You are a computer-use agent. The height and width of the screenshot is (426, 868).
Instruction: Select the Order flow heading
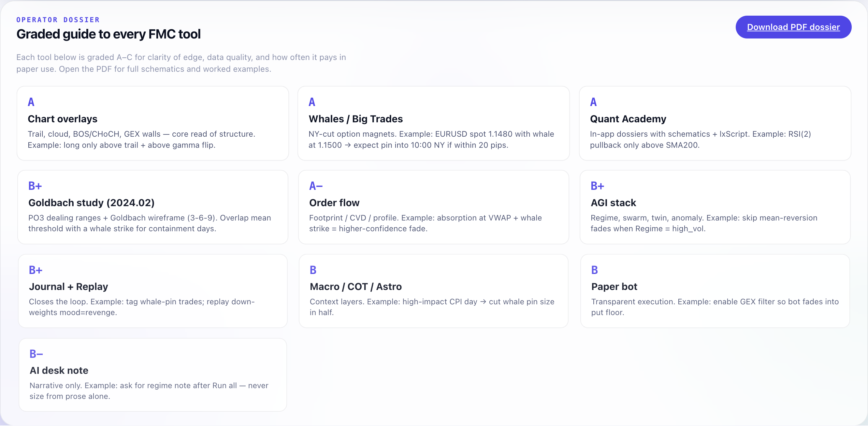334,202
